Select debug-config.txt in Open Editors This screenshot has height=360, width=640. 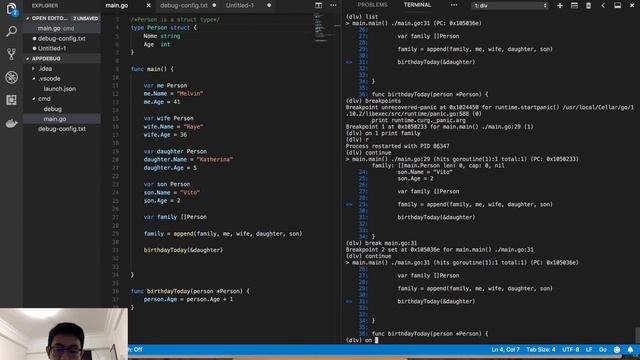tap(62, 38)
